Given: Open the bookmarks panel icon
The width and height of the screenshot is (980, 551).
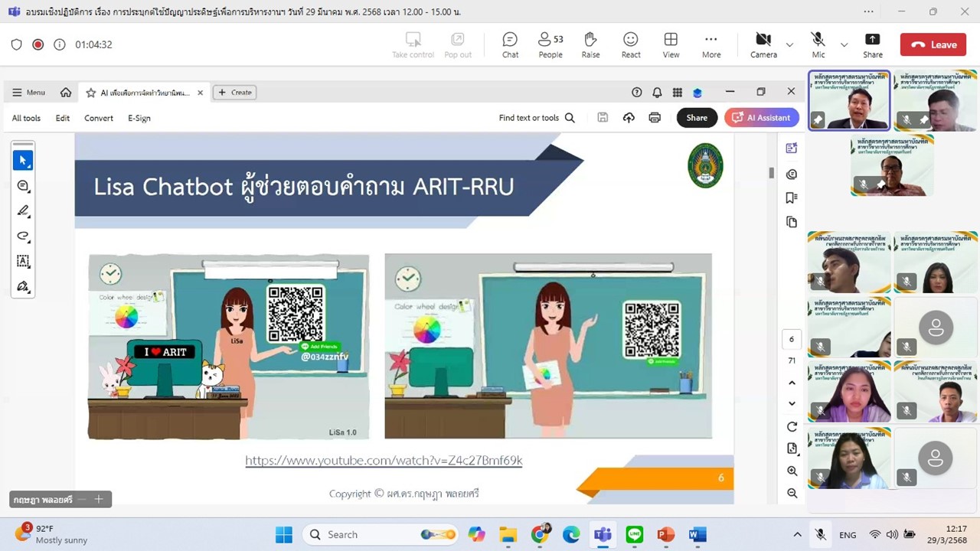Looking at the screenshot, I should (792, 198).
